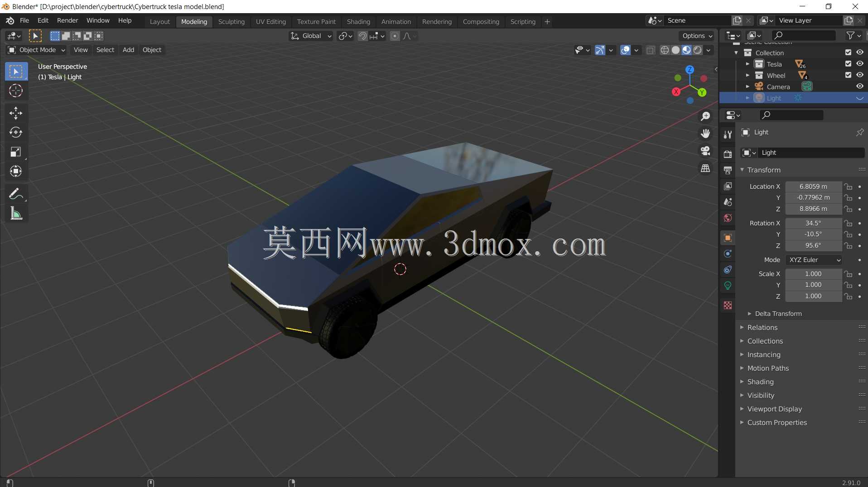Switch perspective/orthographic with the grid icon

coord(705,168)
